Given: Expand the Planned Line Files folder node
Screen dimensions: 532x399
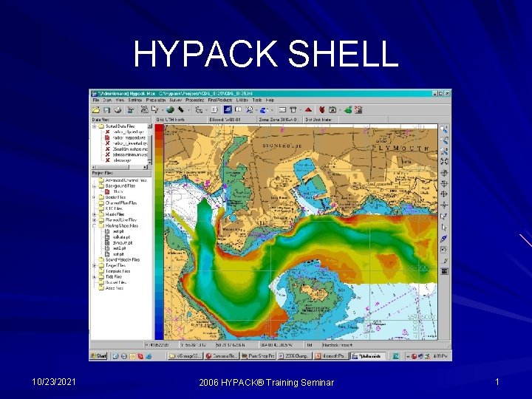Looking at the screenshot, I should (95, 220).
